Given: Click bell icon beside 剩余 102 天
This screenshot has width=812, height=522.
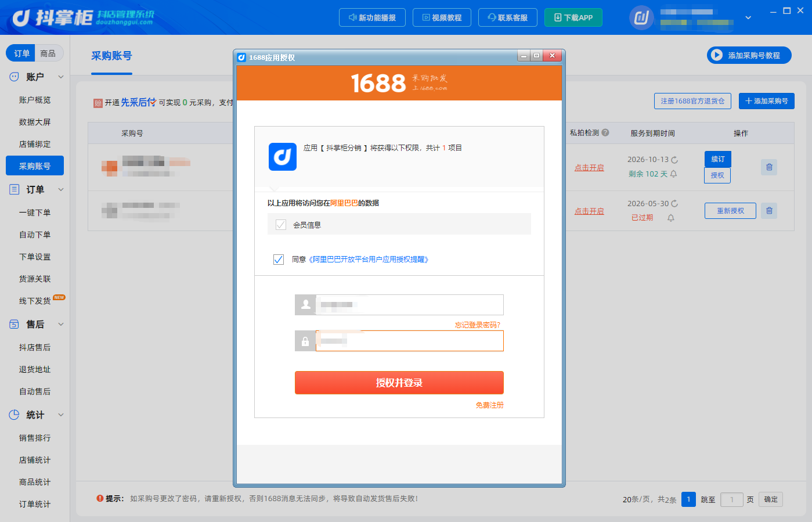Looking at the screenshot, I should coord(674,174).
